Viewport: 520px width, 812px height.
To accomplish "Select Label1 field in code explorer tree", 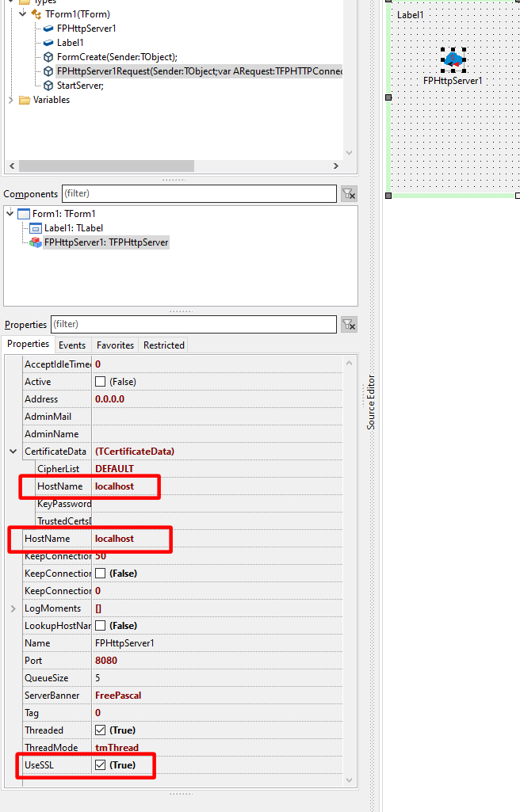I will click(70, 43).
